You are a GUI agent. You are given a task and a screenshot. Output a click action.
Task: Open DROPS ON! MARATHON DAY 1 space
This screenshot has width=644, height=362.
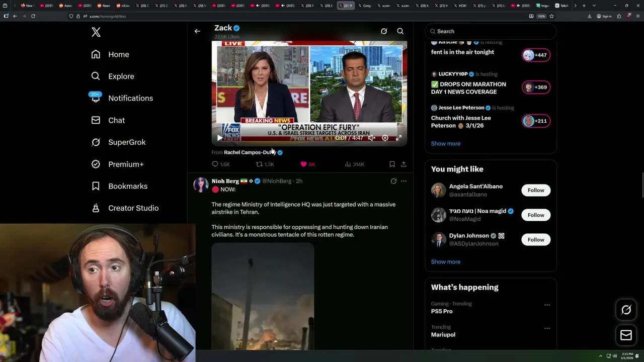coord(468,88)
